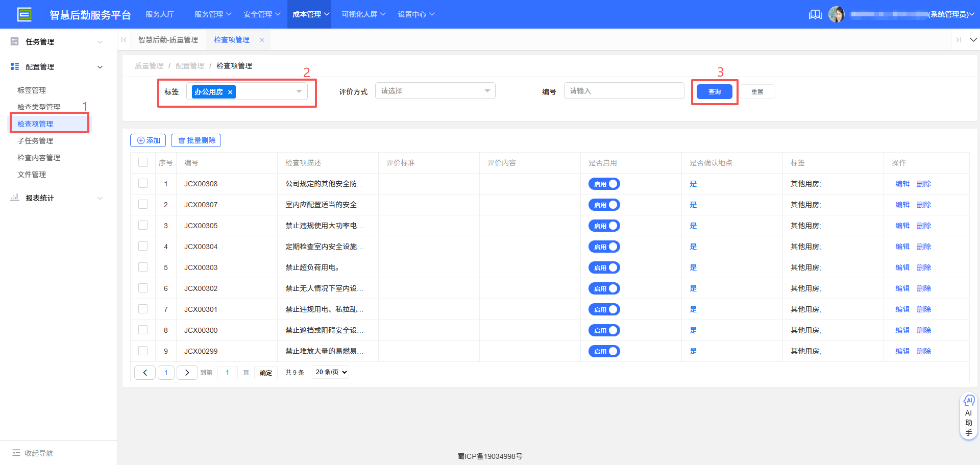Open the 评价方式 dropdown
980x465 pixels.
click(435, 90)
